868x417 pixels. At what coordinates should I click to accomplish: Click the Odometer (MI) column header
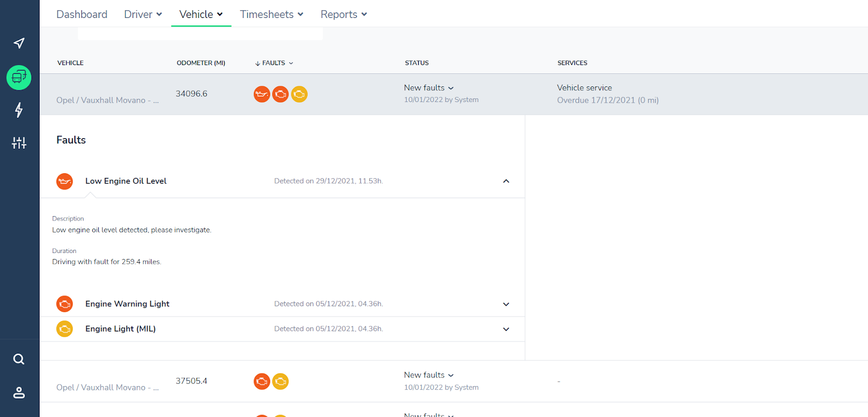click(x=201, y=63)
